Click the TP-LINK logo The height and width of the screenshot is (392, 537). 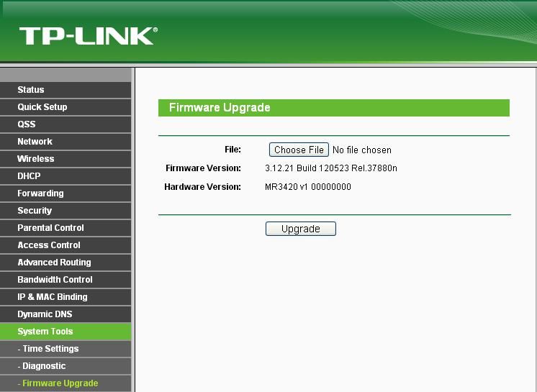pos(88,36)
